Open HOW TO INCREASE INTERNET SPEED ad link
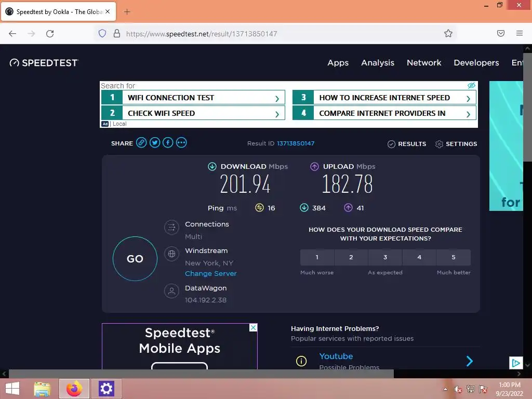Image resolution: width=532 pixels, height=399 pixels. pos(384,98)
